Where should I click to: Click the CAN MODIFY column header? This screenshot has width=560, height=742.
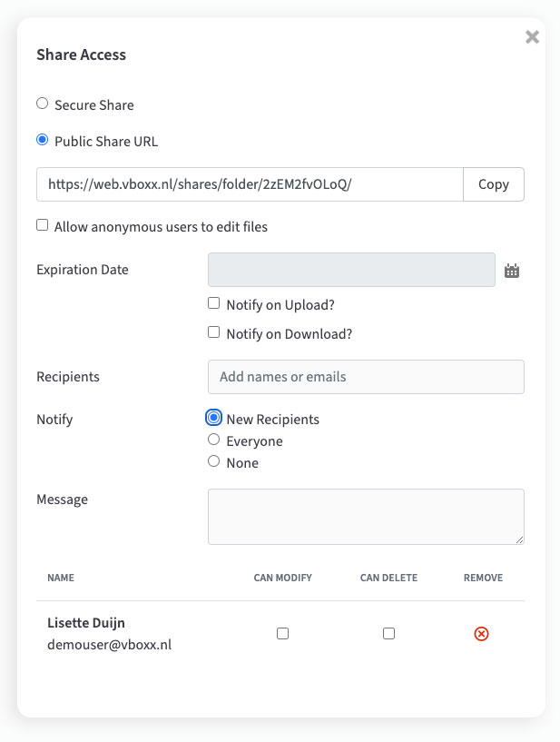click(x=282, y=578)
